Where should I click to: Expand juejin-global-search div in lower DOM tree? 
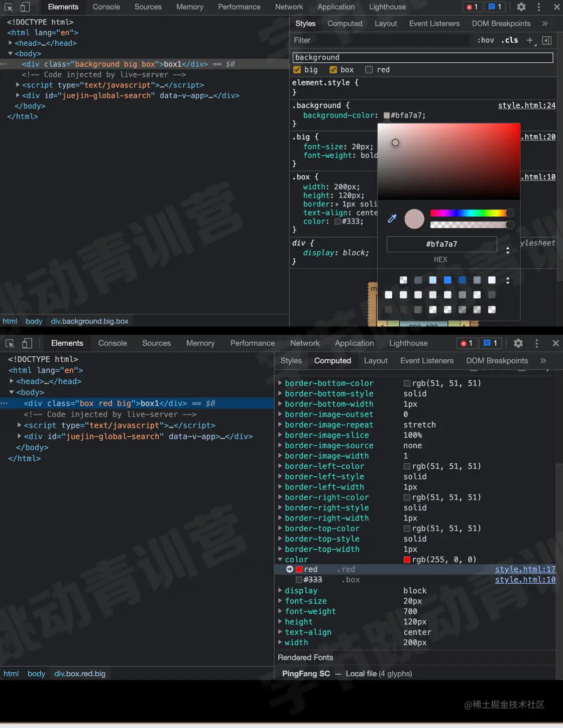coord(20,437)
